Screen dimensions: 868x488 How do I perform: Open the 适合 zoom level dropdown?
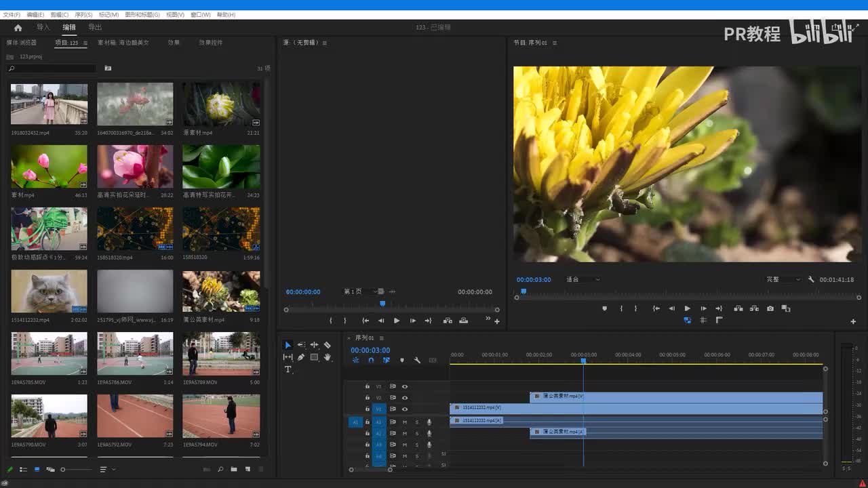click(x=583, y=279)
